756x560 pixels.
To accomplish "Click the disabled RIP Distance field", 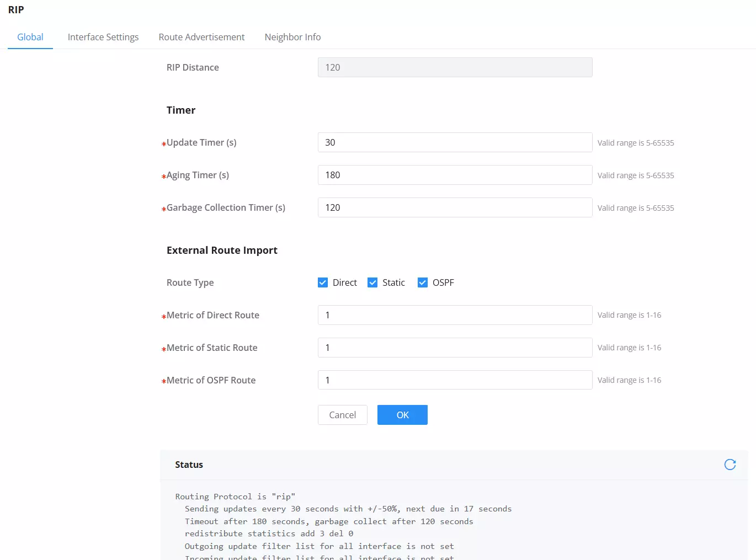I will tap(455, 67).
